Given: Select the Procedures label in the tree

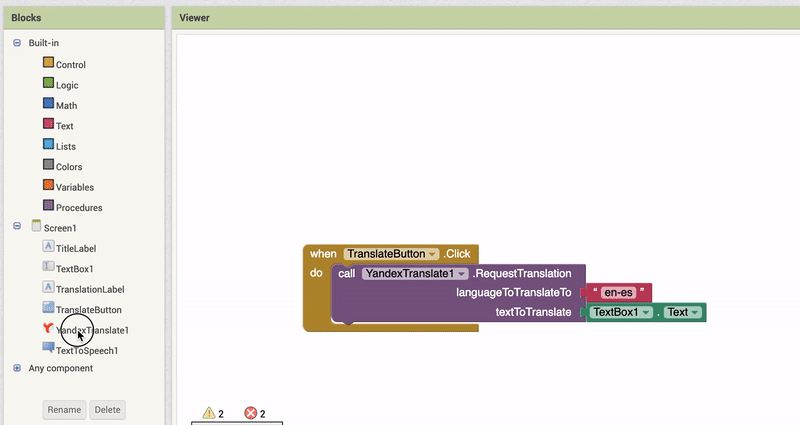Looking at the screenshot, I should coord(79,208).
